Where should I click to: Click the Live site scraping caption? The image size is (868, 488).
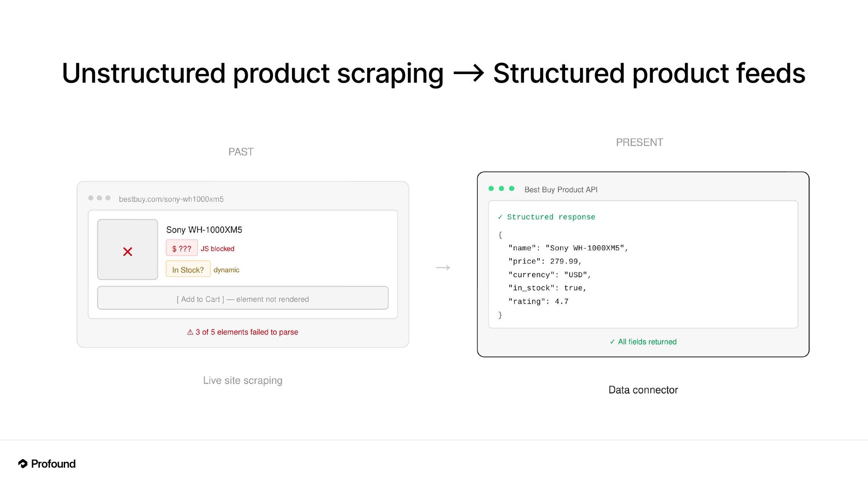242,380
